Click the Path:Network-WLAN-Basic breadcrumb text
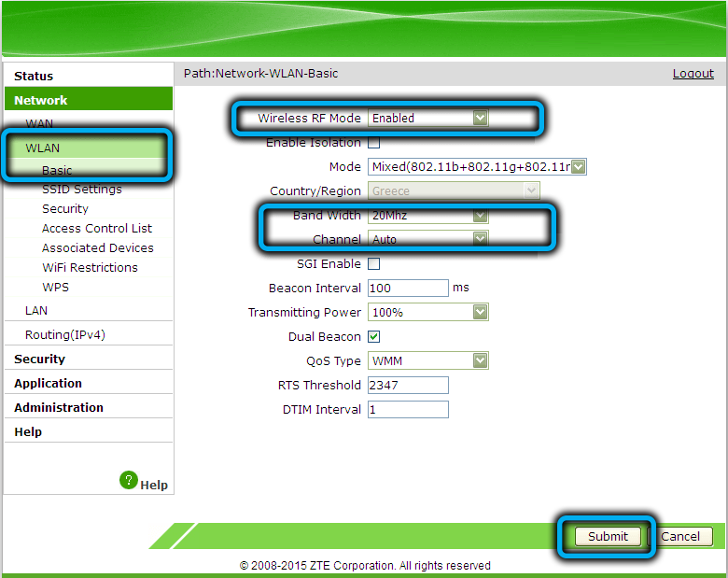Screen dimensions: 728x578 pyautogui.click(x=260, y=74)
